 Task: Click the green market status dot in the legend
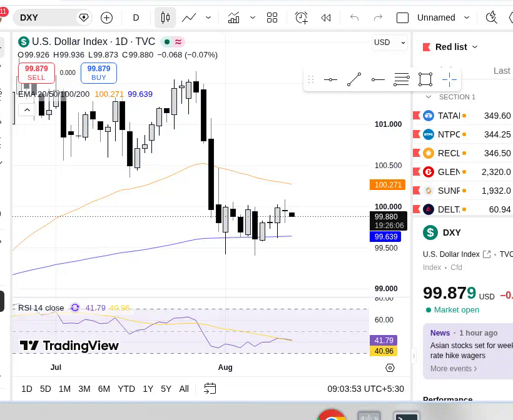tap(167, 42)
